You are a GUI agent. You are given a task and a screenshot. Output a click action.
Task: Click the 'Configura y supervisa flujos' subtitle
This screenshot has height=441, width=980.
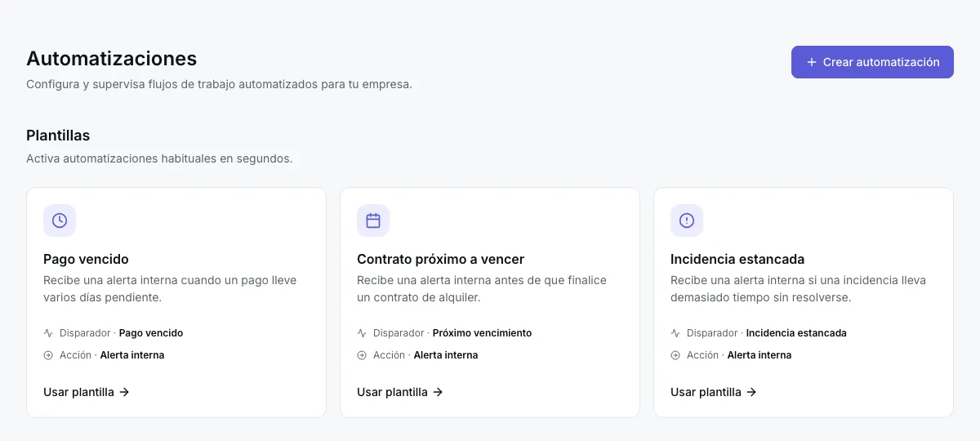tap(219, 84)
